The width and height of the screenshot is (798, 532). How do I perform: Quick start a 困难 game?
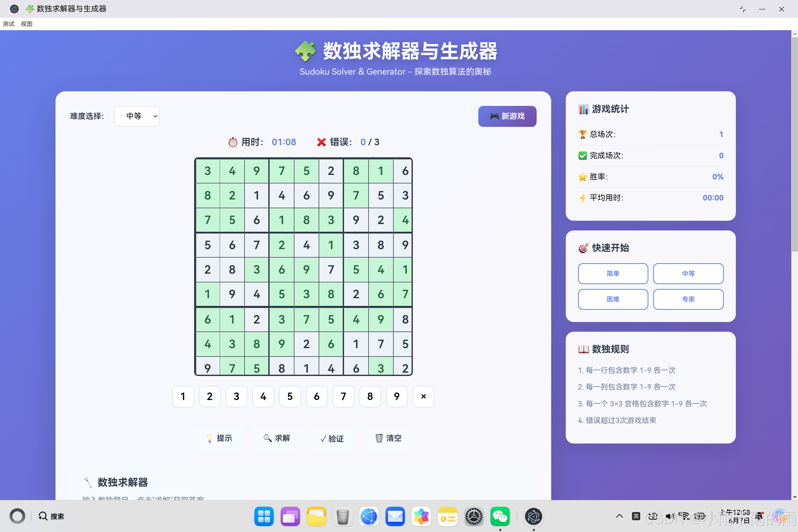coord(613,299)
